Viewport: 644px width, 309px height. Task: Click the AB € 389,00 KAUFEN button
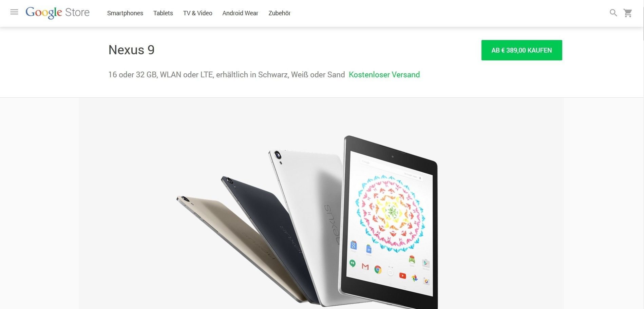(x=522, y=50)
